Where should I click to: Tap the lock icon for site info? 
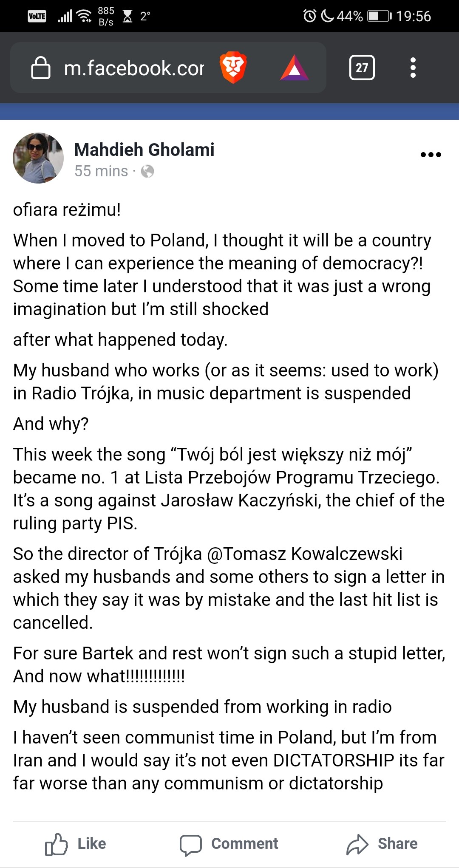point(41,68)
